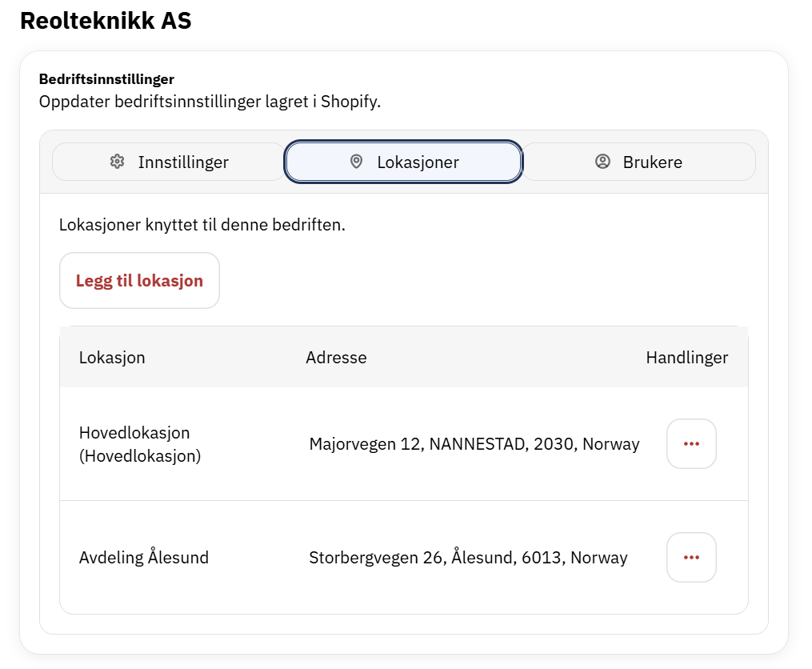
Task: Open actions menu for Avdeling Ålesund row
Action: point(691,557)
